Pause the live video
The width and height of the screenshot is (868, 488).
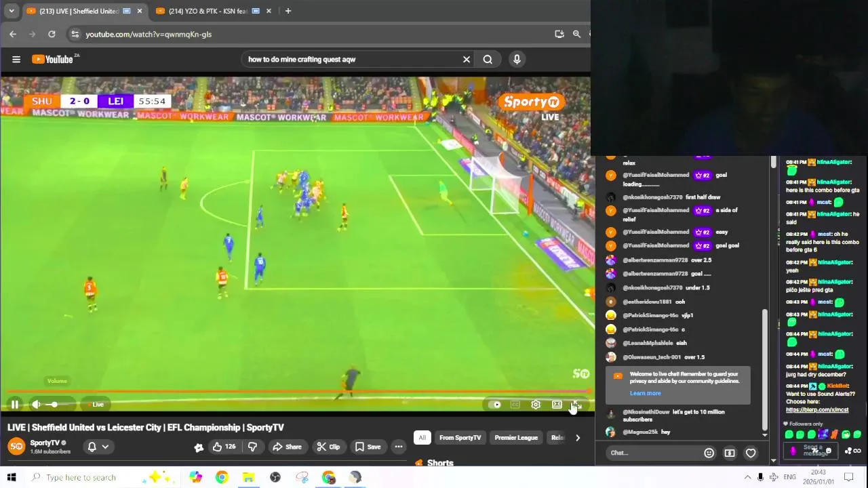pos(14,405)
